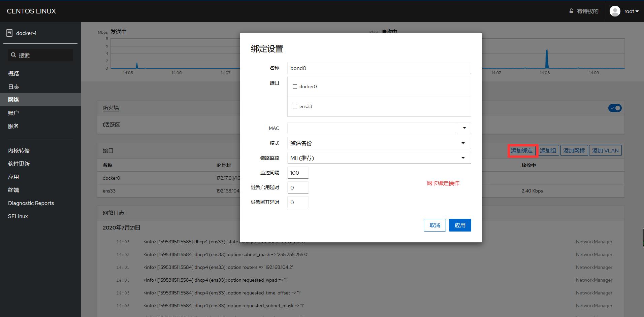
Task: Toggle the firewall switch off
Action: (614, 108)
